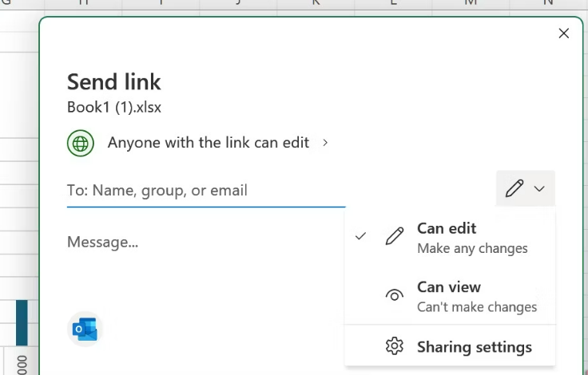
Task: Expand link settings chevron next to 'can edit'
Action: pos(325,143)
